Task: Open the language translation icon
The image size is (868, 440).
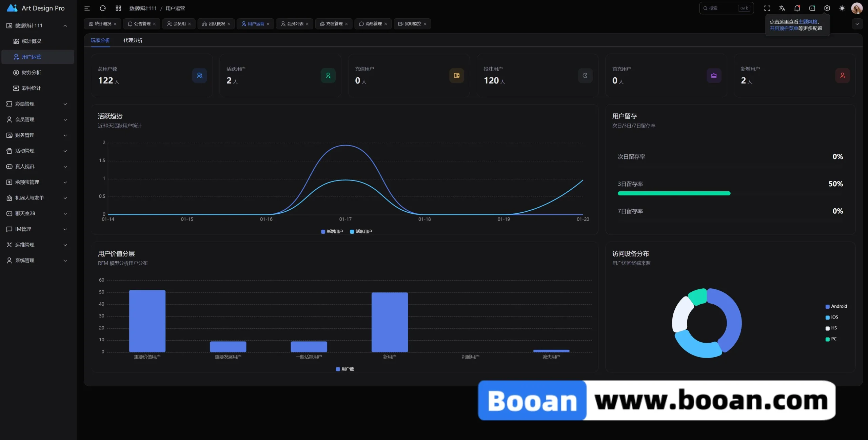Action: (782, 8)
